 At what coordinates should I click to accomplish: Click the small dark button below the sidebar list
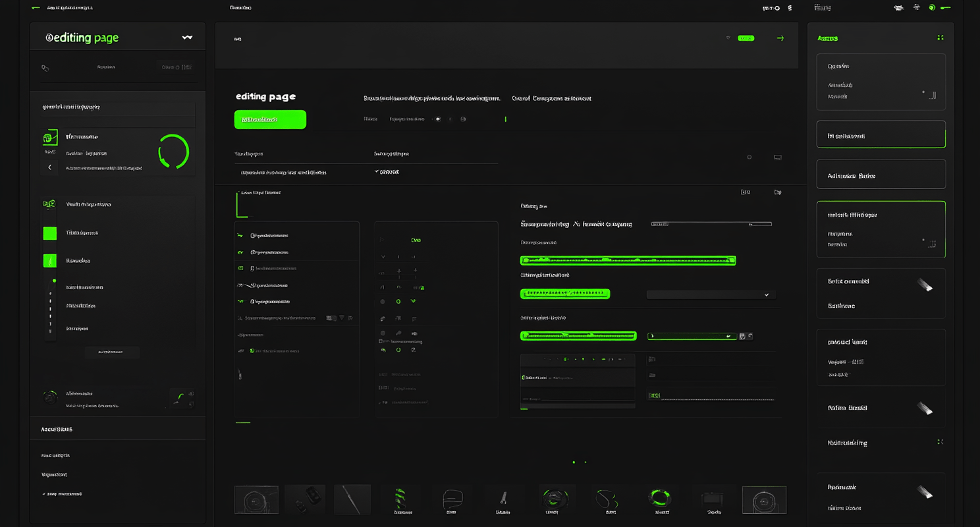(x=112, y=352)
